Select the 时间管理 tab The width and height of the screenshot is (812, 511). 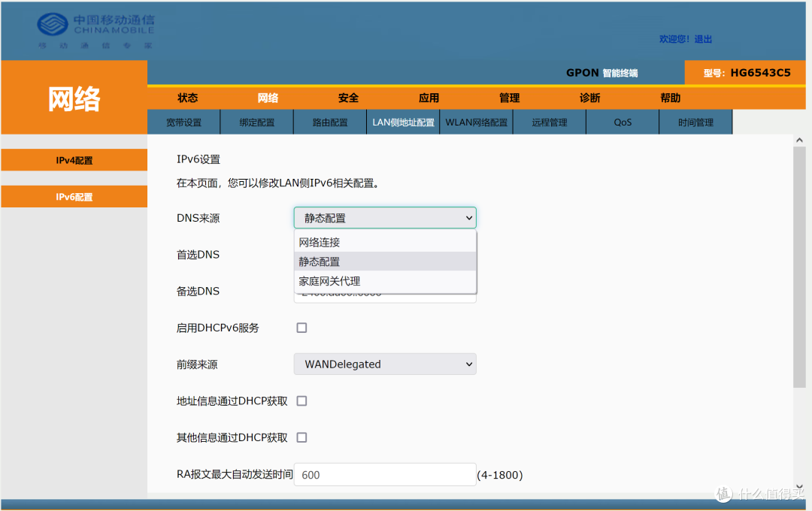pyautogui.click(x=695, y=121)
